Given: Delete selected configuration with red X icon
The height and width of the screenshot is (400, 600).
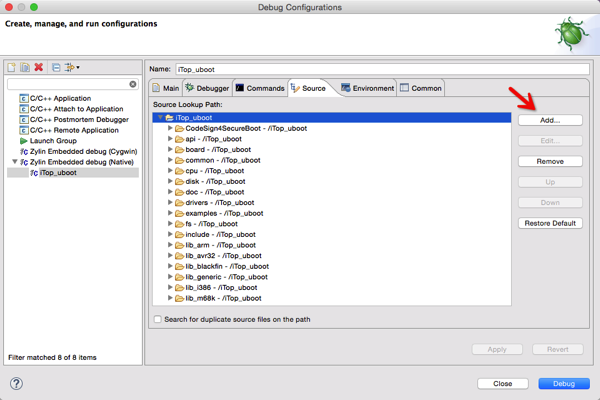Looking at the screenshot, I should point(39,68).
